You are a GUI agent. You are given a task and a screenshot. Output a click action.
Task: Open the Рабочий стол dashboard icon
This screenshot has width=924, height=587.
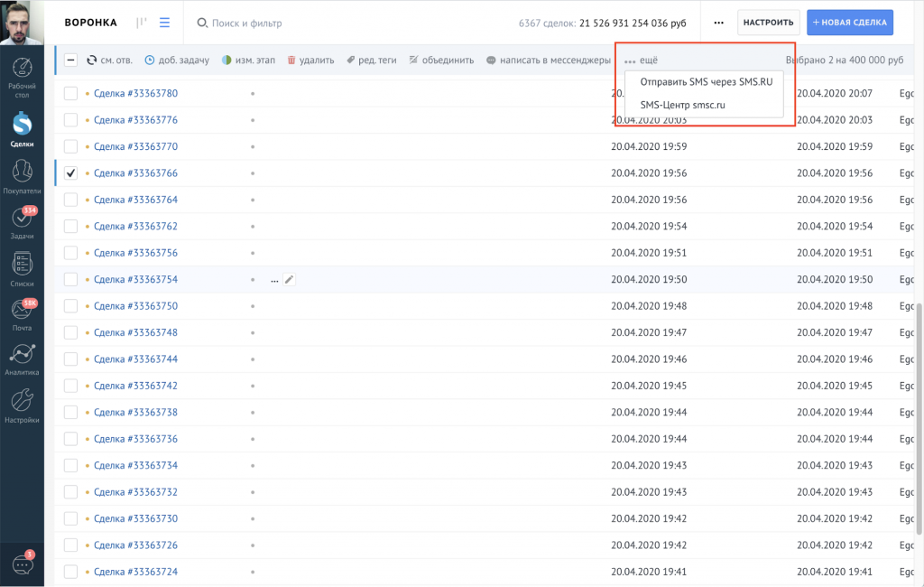(x=22, y=70)
